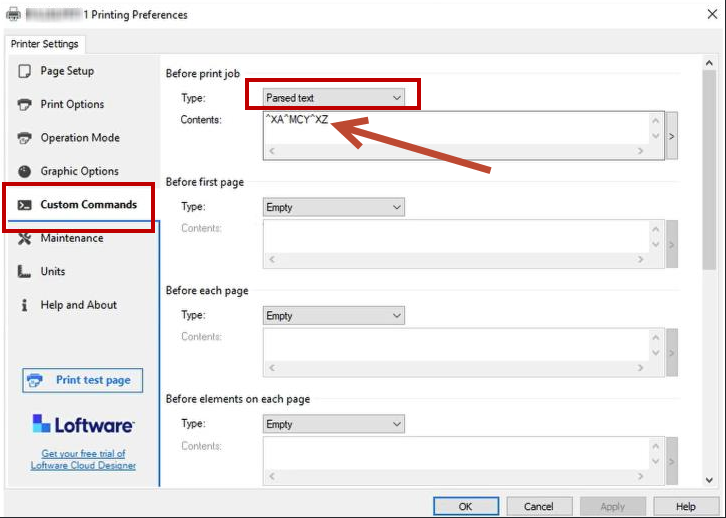Open the Loftware Cloud Designer trial link
This screenshot has height=518, width=726.
click(83, 460)
